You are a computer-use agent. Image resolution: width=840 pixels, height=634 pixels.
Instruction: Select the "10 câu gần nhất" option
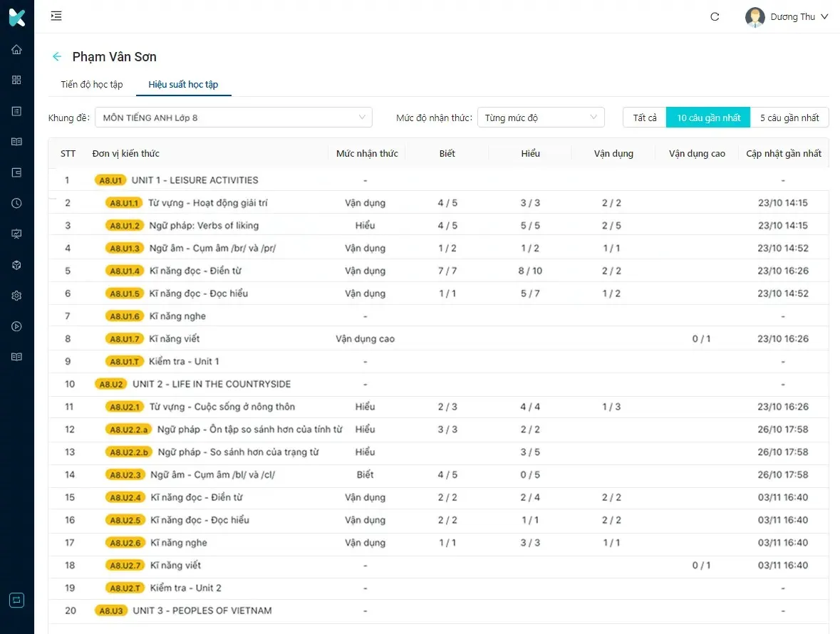[708, 118]
